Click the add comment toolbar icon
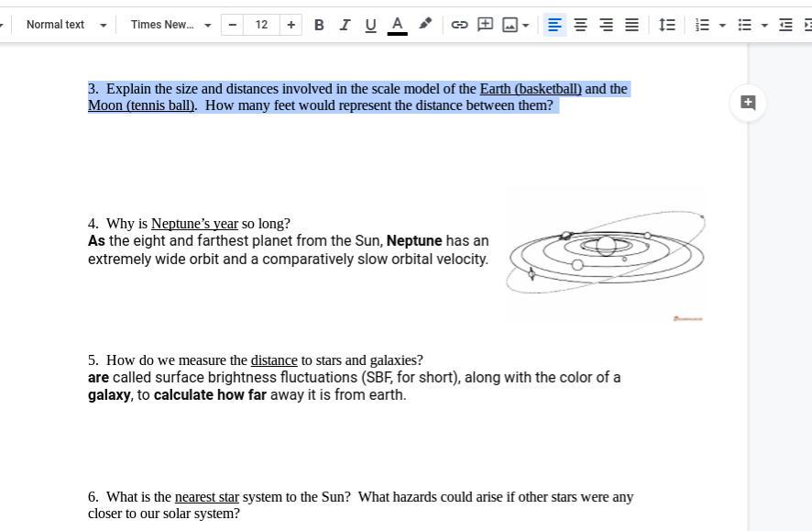 tap(485, 25)
